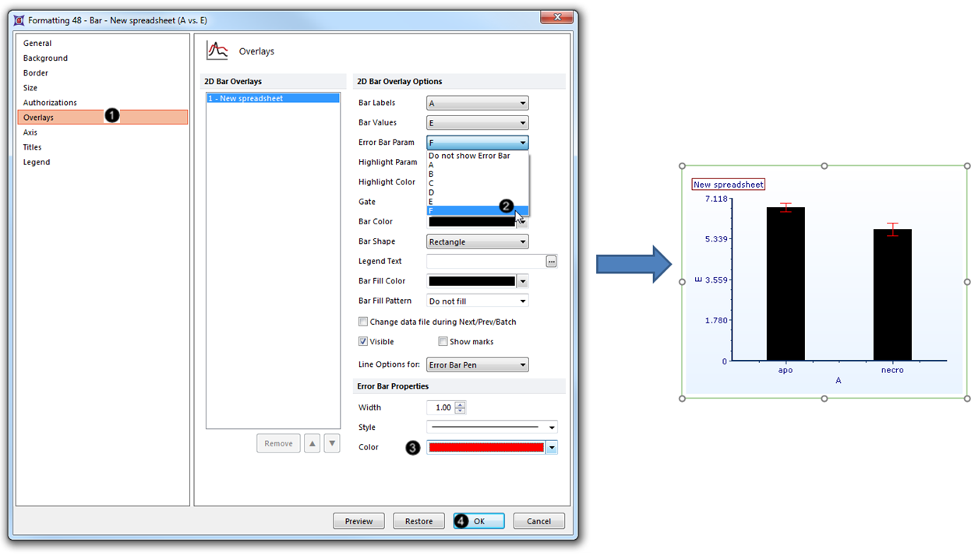Move overlay up with the up arrow button
This screenshot has height=560, width=971.
(312, 443)
